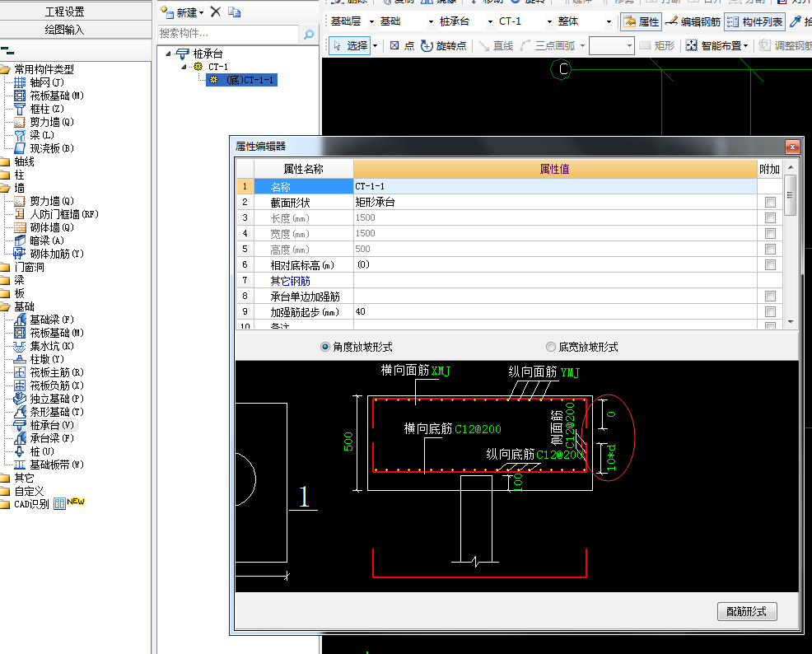812x654 pixels.
Task: Activate the 旋转点 rotate point tool
Action: pos(443,46)
